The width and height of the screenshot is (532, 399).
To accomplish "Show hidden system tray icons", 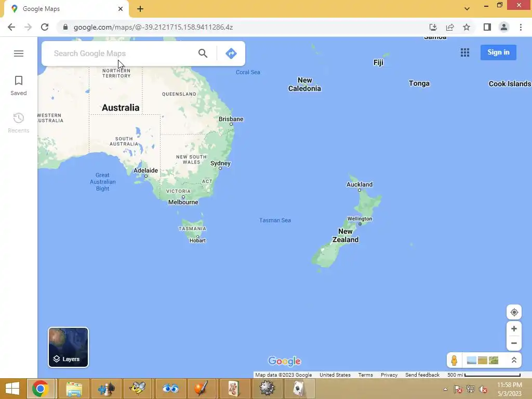I will pos(445,389).
